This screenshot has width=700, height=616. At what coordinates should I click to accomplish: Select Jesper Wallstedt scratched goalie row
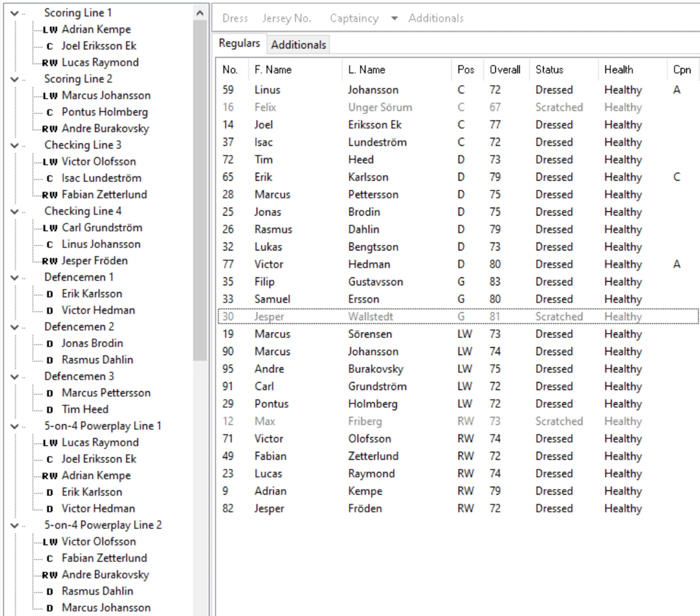370,317
